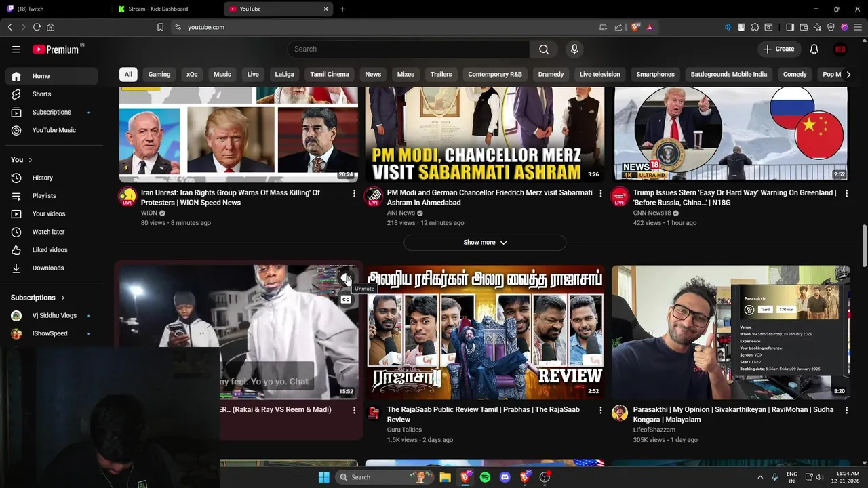Select the LaLiga category chip
Image resolution: width=868 pixels, height=488 pixels.
tap(284, 74)
